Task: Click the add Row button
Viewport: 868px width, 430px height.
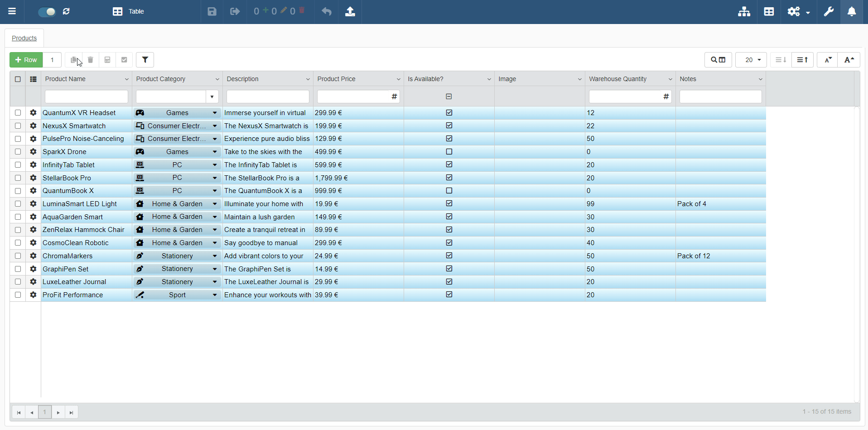Action: click(26, 60)
